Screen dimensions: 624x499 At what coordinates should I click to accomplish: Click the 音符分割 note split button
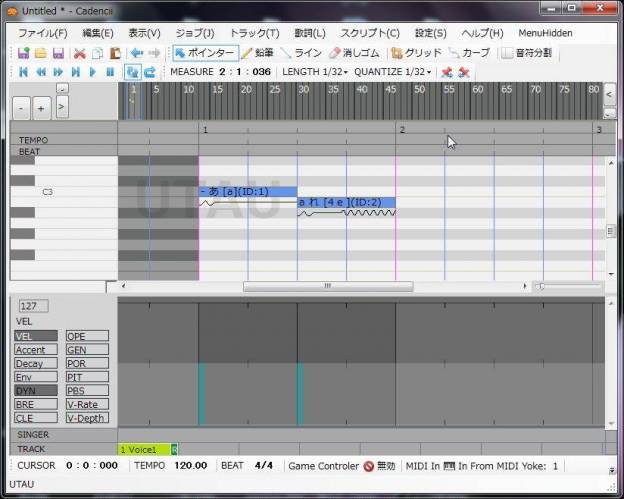pyautogui.click(x=527, y=53)
